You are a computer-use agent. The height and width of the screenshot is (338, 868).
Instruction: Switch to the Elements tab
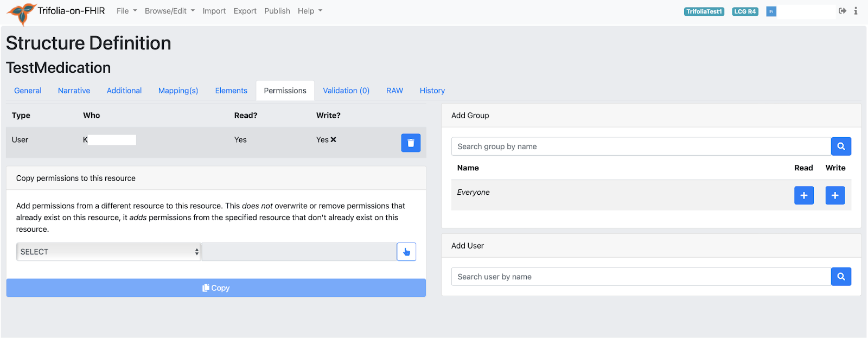231,91
